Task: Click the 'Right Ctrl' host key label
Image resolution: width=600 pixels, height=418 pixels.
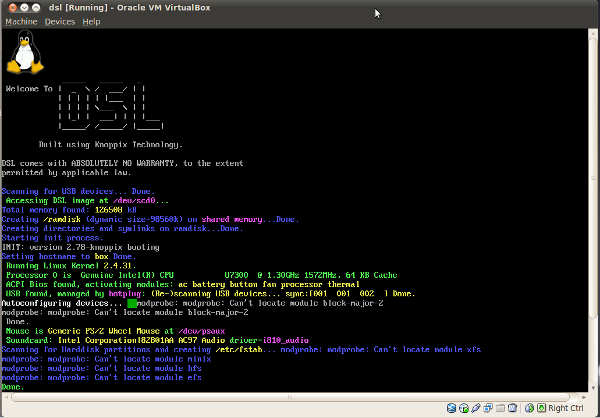Action: click(x=566, y=408)
